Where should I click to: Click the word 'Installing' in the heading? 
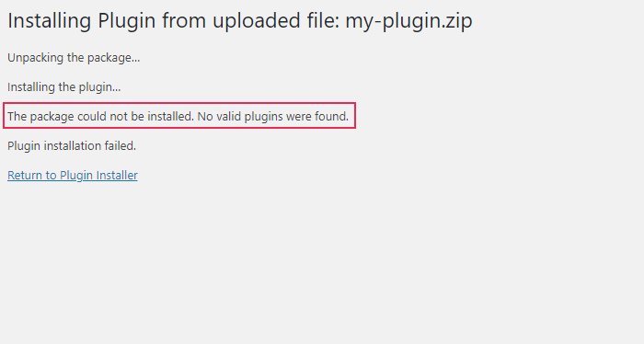50,21
